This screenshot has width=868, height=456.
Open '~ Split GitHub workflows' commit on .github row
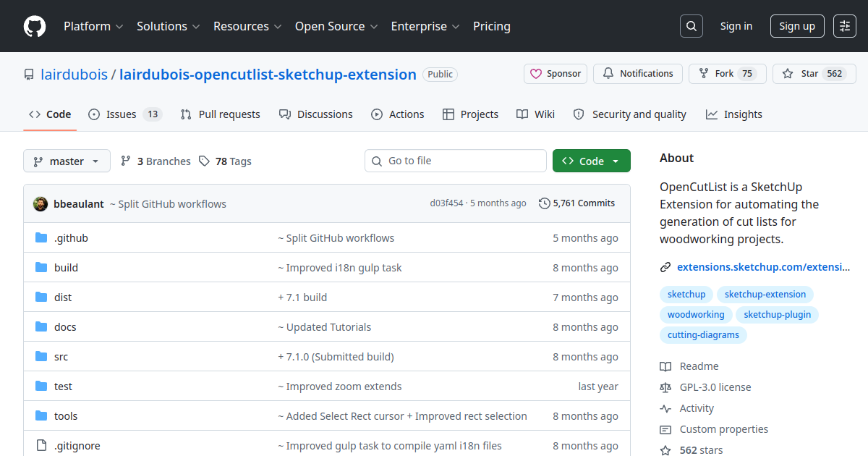pos(336,238)
